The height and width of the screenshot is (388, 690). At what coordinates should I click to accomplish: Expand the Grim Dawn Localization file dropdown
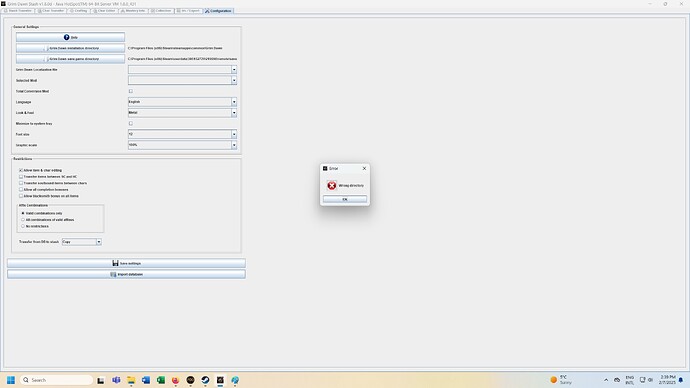pyautogui.click(x=234, y=70)
